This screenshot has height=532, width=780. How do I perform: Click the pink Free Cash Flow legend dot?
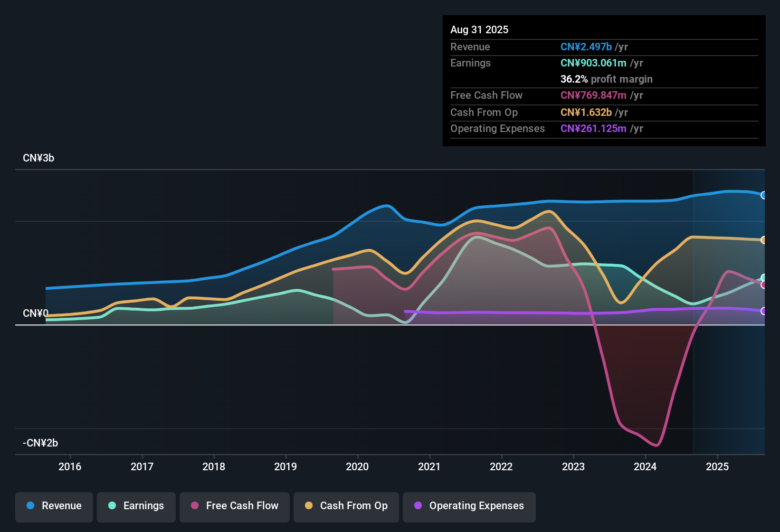coord(194,506)
